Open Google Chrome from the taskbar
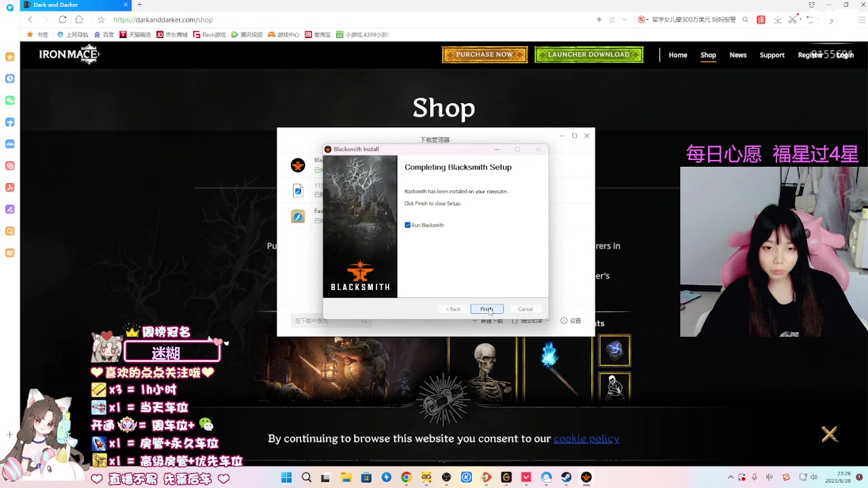Screen dimensions: 868x488 [x=406, y=478]
